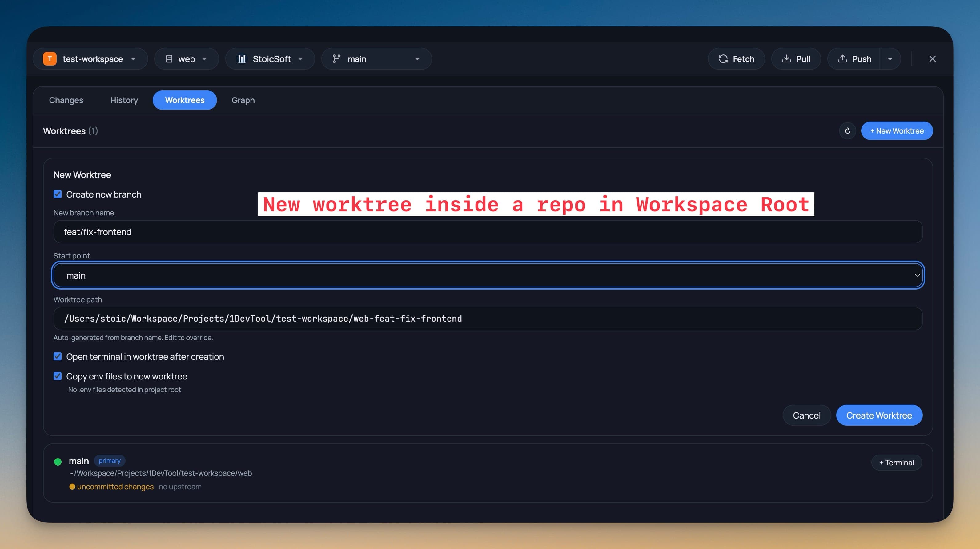Open the test-workspace selector dropdown

click(90, 59)
